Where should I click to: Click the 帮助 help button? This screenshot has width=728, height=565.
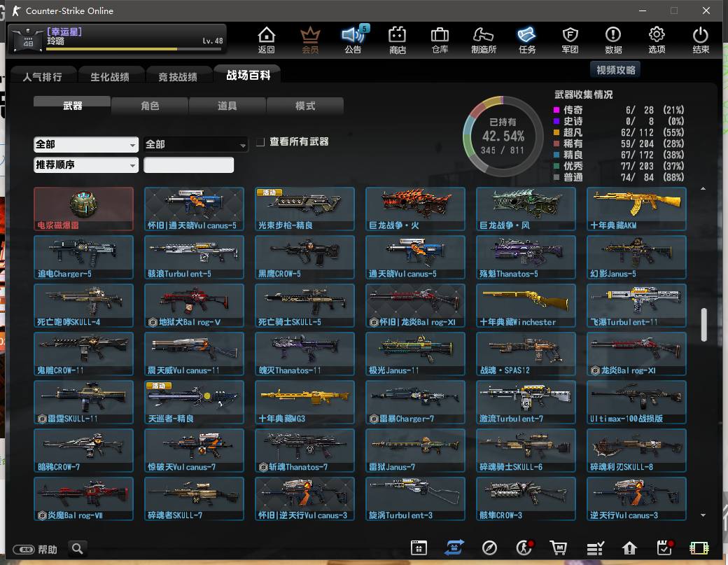click(35, 550)
